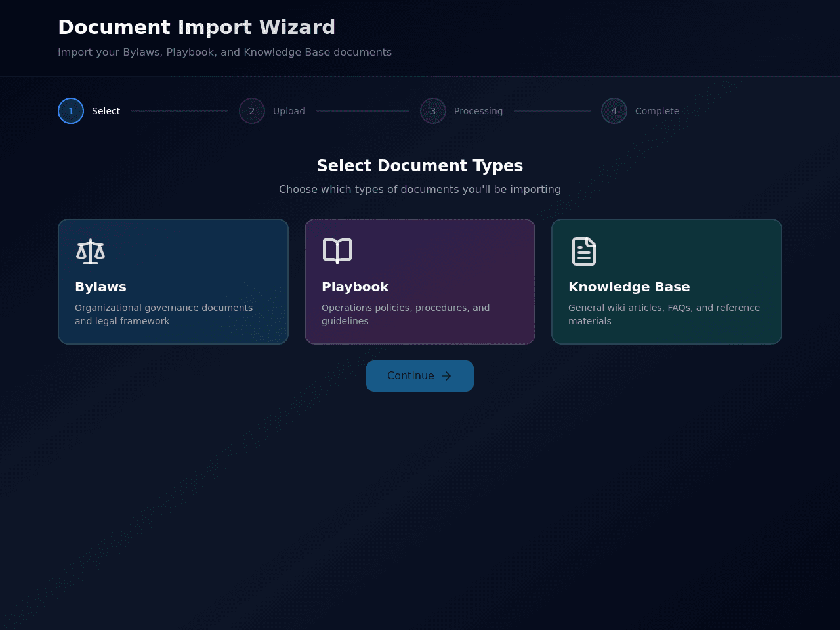Image resolution: width=840 pixels, height=630 pixels.
Task: Select the Knowledge Base document type card
Action: pyautogui.click(x=667, y=282)
